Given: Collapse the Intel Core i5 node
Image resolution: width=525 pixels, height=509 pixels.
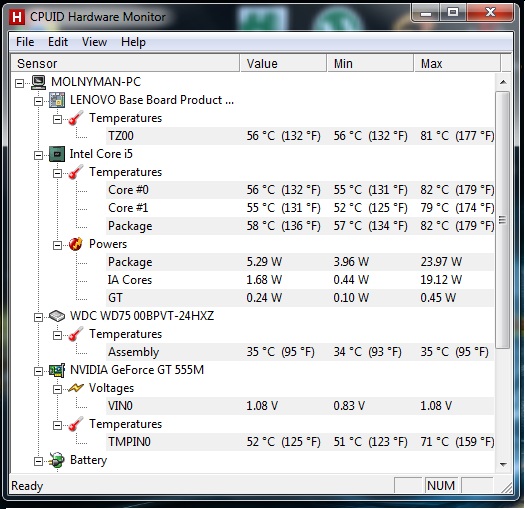Looking at the screenshot, I should point(39,155).
